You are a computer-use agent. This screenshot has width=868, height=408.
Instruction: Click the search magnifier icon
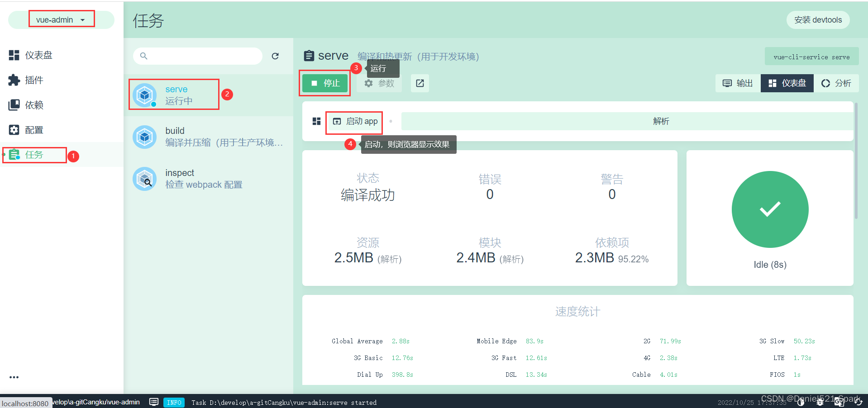(143, 56)
